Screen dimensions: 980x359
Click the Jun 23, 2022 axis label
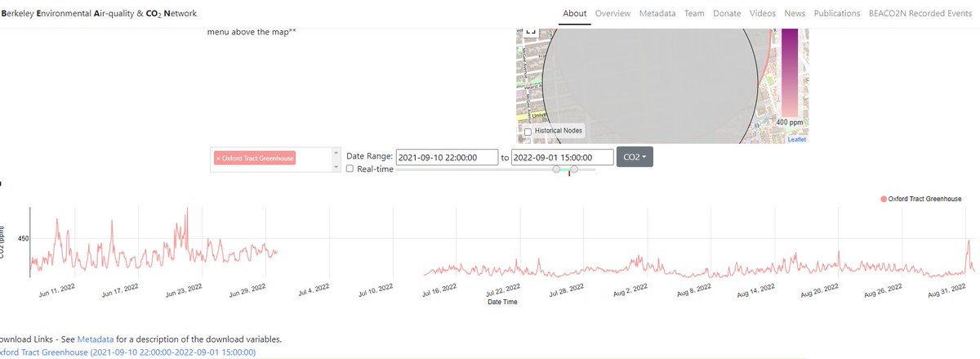click(184, 289)
